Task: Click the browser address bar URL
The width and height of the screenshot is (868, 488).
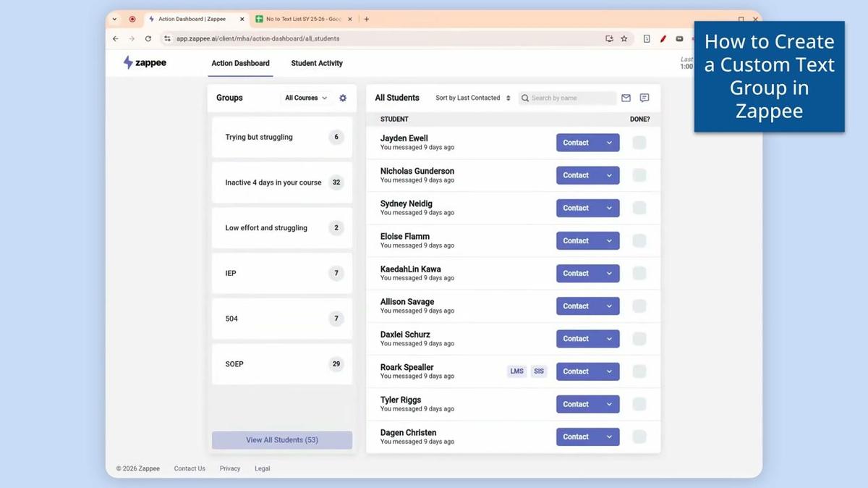Action: (258, 38)
